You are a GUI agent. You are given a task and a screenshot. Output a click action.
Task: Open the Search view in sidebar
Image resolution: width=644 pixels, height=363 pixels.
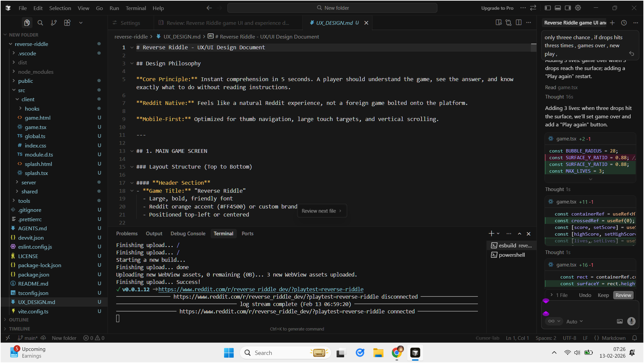tap(40, 23)
